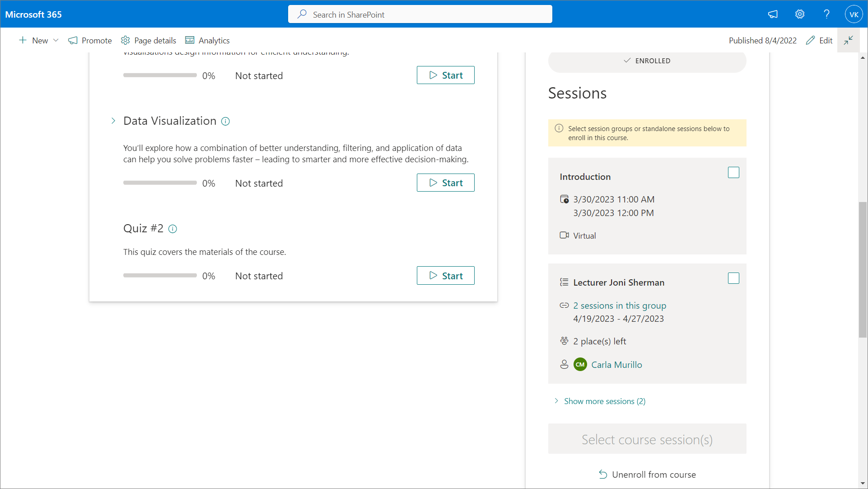Start the Data Visualization module
This screenshot has height=489, width=868.
[x=446, y=183]
